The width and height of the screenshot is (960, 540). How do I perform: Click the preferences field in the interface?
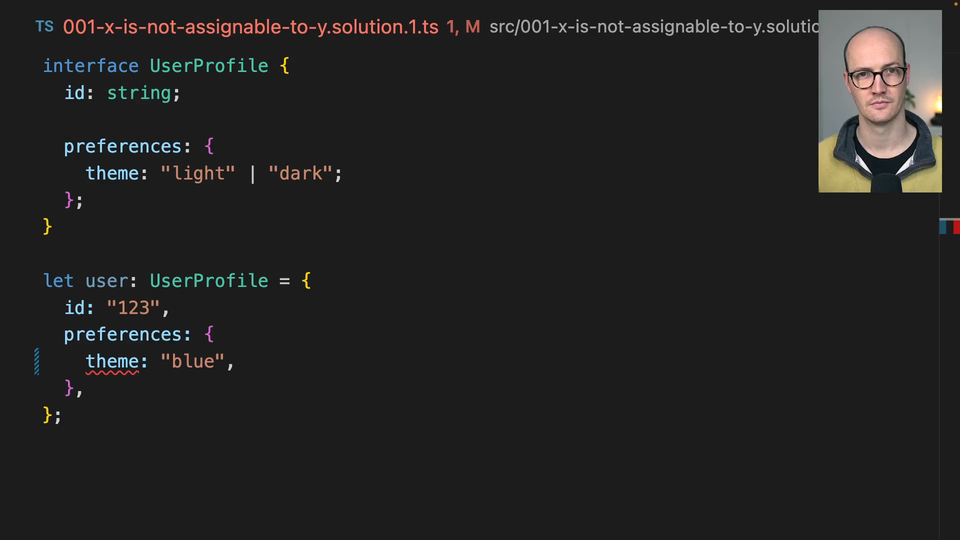click(x=123, y=146)
